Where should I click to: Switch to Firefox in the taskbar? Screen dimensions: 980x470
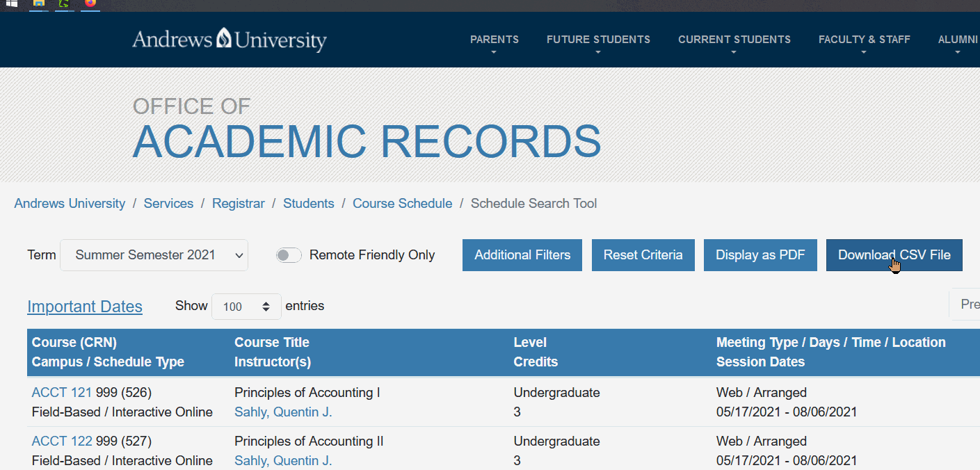point(90,3)
